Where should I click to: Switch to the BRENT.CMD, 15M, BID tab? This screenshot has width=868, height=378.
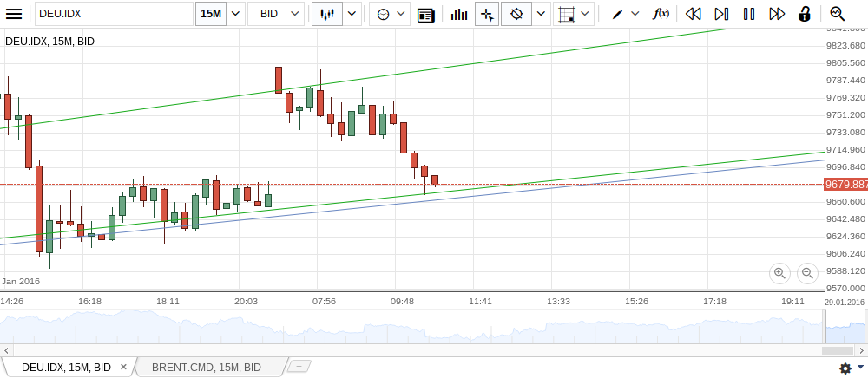[207, 368]
